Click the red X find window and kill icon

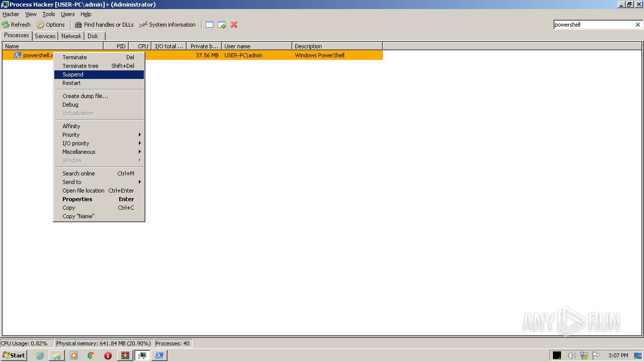point(234,25)
